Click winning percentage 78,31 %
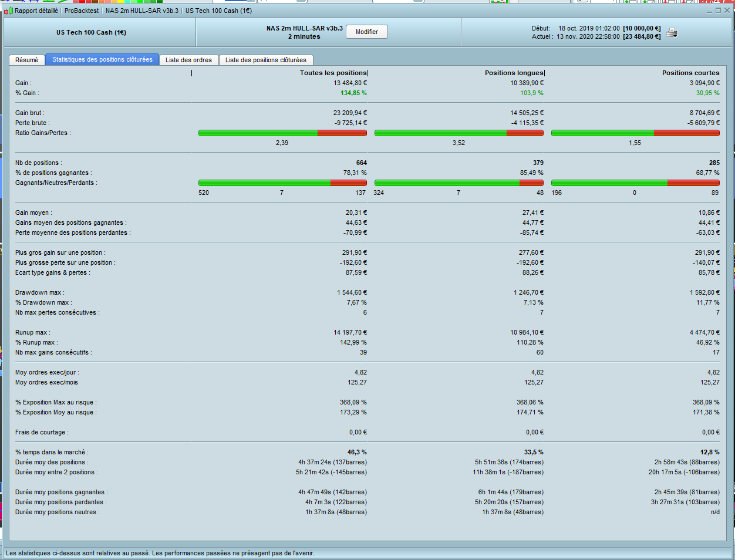Viewport: 735px width, 560px height. pyautogui.click(x=355, y=173)
